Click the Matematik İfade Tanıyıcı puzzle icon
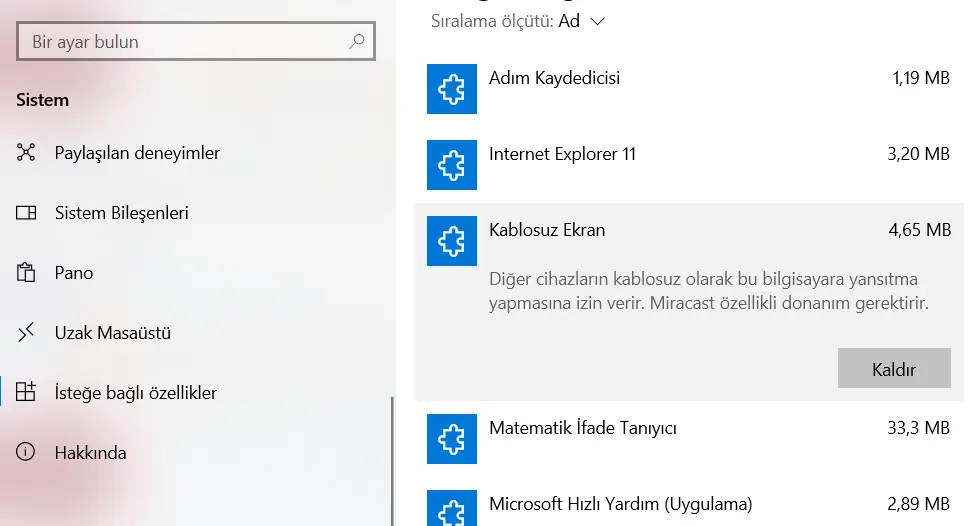The width and height of the screenshot is (976, 526). pos(452,439)
